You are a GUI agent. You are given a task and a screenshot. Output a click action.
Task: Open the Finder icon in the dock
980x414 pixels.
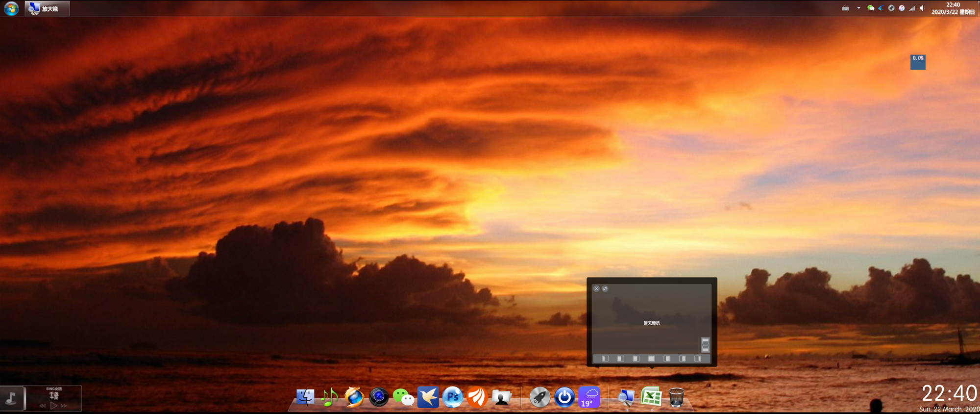point(305,397)
